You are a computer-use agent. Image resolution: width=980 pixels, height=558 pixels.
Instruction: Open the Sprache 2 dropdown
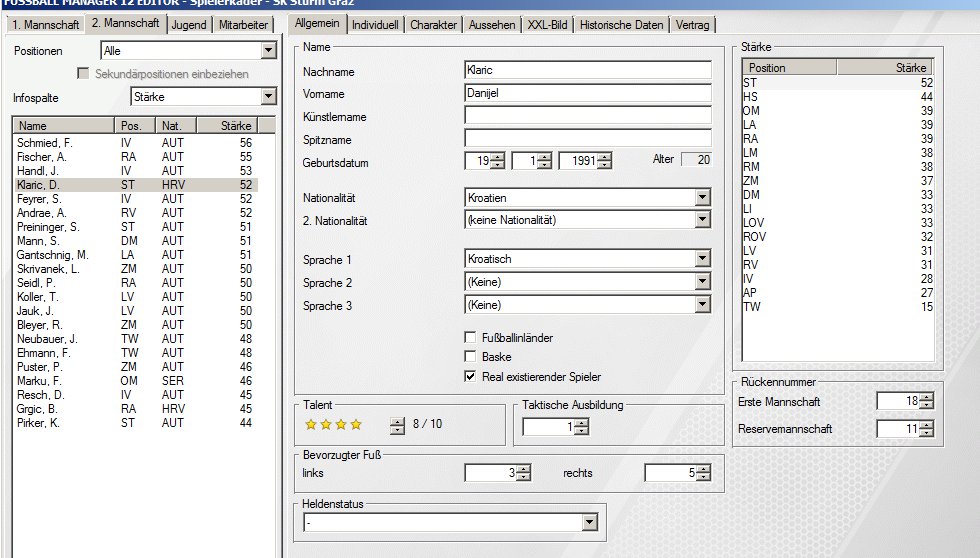[x=702, y=282]
